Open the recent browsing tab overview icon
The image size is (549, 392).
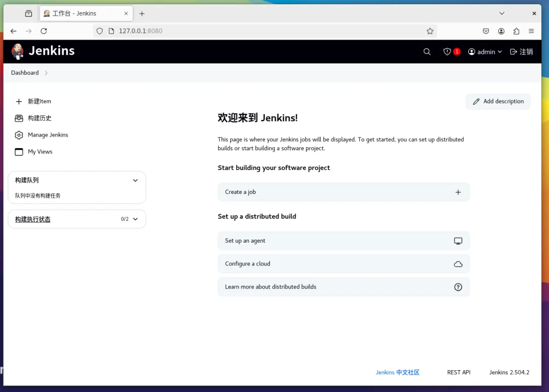(x=28, y=13)
